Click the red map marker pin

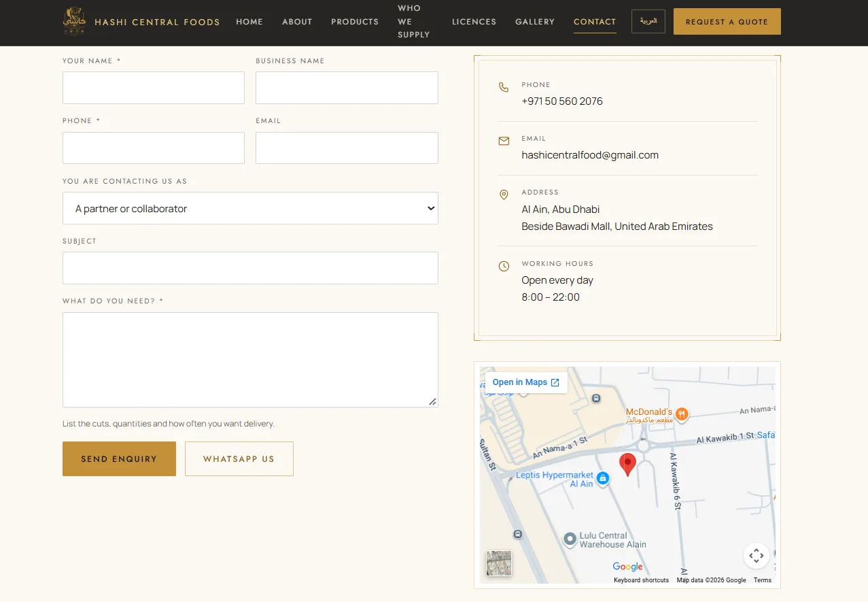pyautogui.click(x=628, y=465)
